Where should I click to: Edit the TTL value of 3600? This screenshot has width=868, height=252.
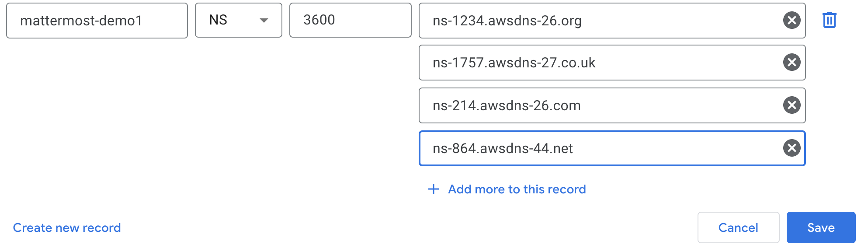click(x=350, y=20)
